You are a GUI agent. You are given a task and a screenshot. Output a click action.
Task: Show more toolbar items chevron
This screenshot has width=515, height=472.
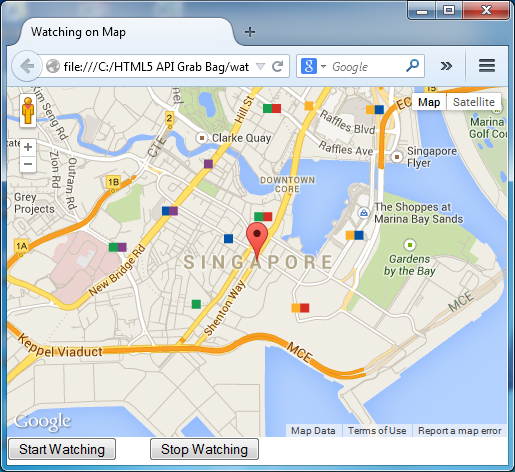(x=446, y=66)
